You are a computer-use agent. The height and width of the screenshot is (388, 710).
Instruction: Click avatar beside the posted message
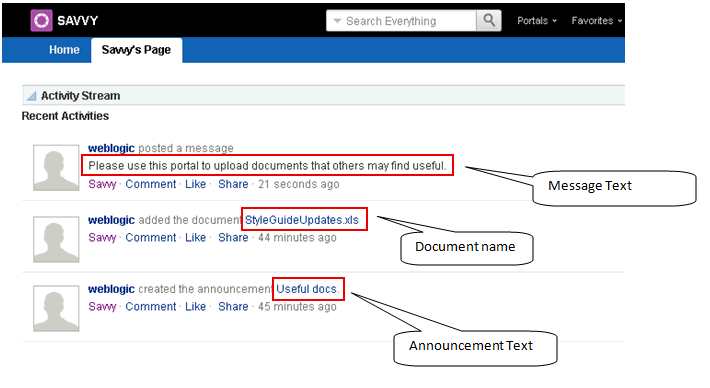click(56, 168)
